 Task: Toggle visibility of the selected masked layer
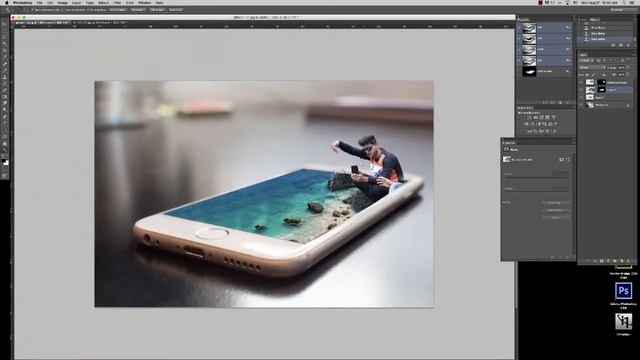(581, 89)
